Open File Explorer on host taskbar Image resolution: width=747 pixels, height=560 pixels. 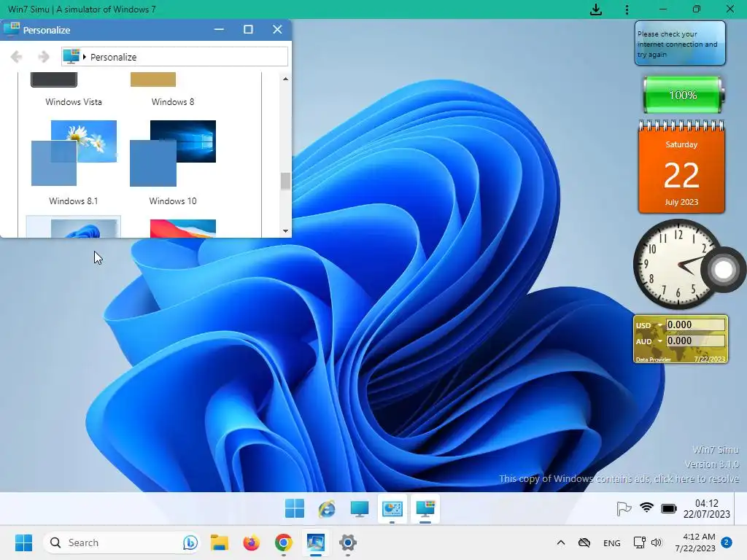point(219,542)
